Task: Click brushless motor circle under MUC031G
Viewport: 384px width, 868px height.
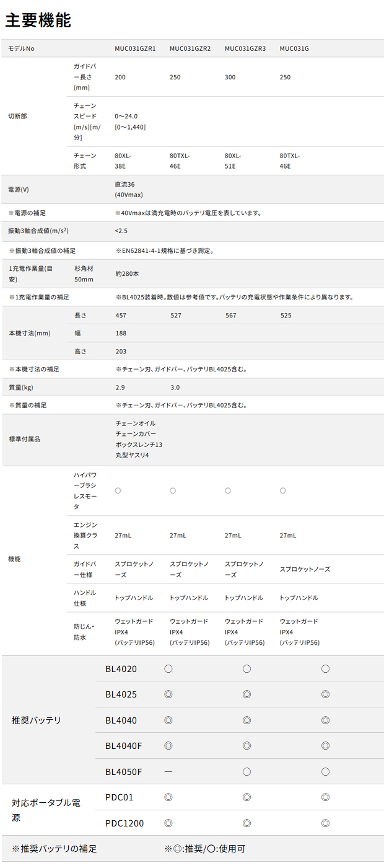Action: point(283,490)
